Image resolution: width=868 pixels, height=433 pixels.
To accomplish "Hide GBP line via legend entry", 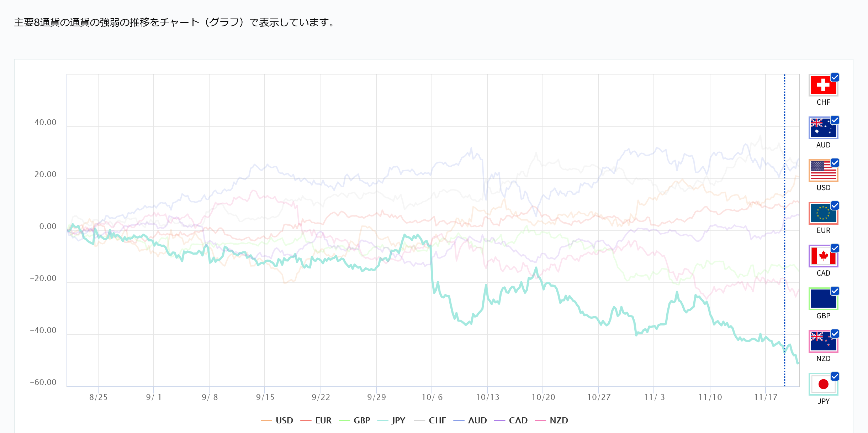I will [361, 421].
